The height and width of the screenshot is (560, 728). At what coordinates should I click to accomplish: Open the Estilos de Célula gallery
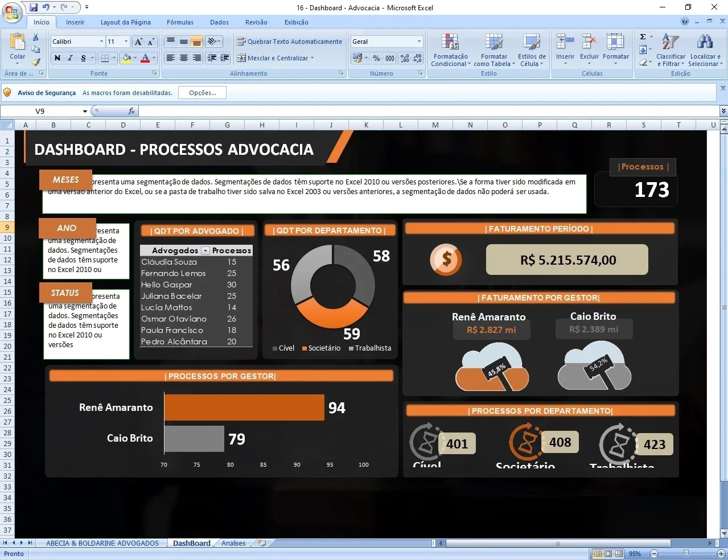[x=532, y=50]
